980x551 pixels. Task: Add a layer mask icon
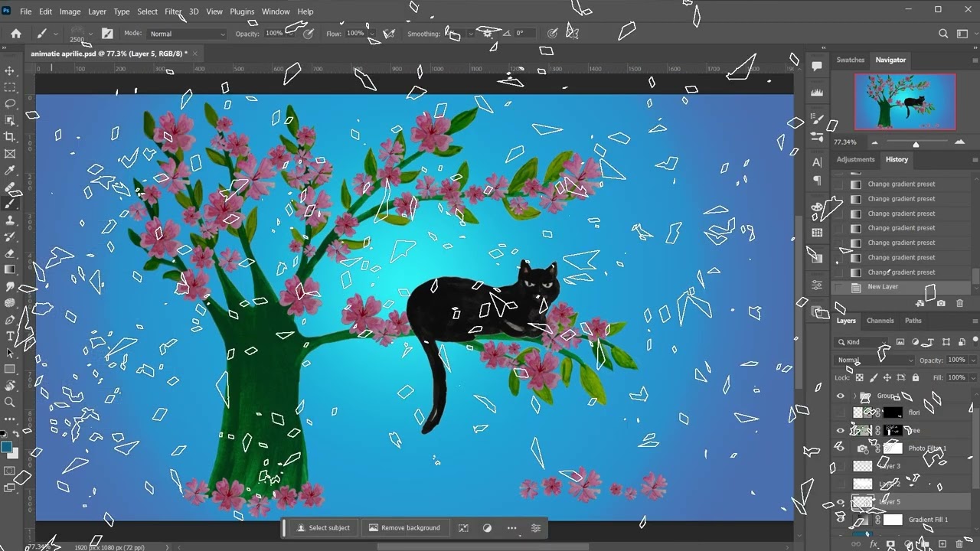pyautogui.click(x=890, y=544)
